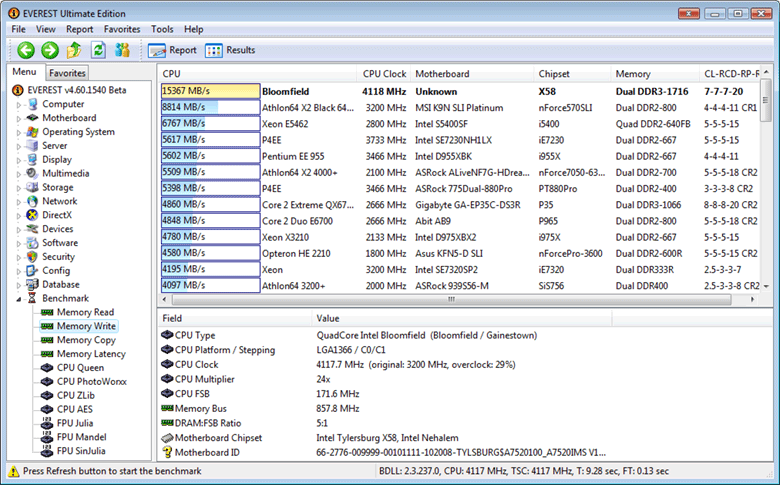Select the Operating System Windows flag icon
Viewport: 780px width, 485px height.
(32, 132)
